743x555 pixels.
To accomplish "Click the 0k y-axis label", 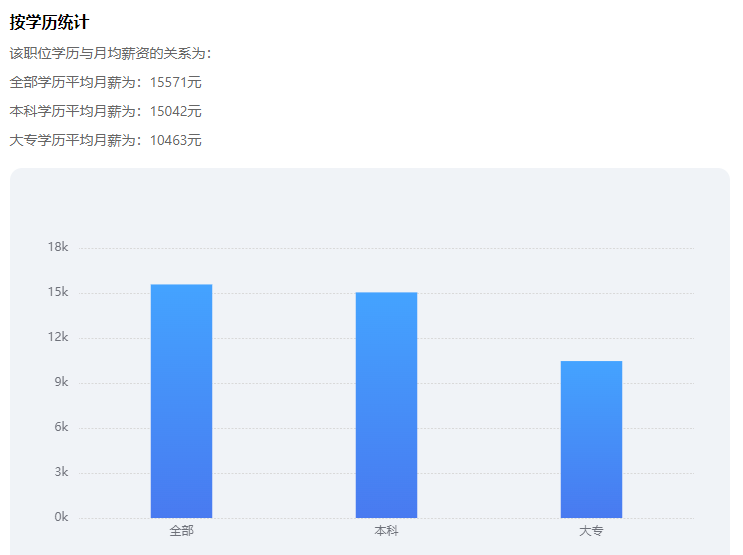I will point(61,517).
